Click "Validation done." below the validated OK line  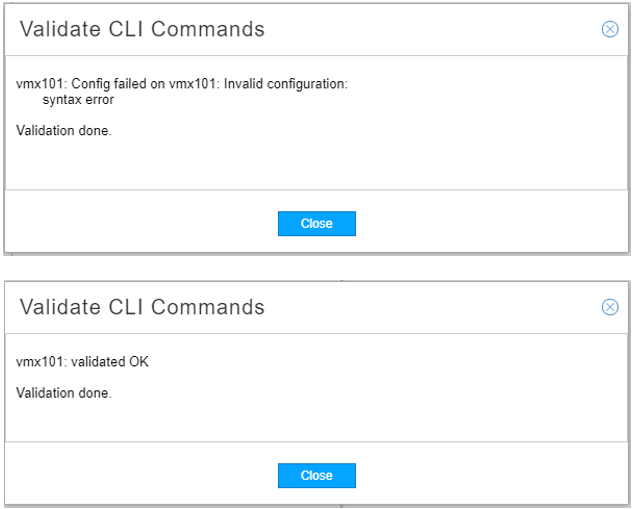(64, 393)
